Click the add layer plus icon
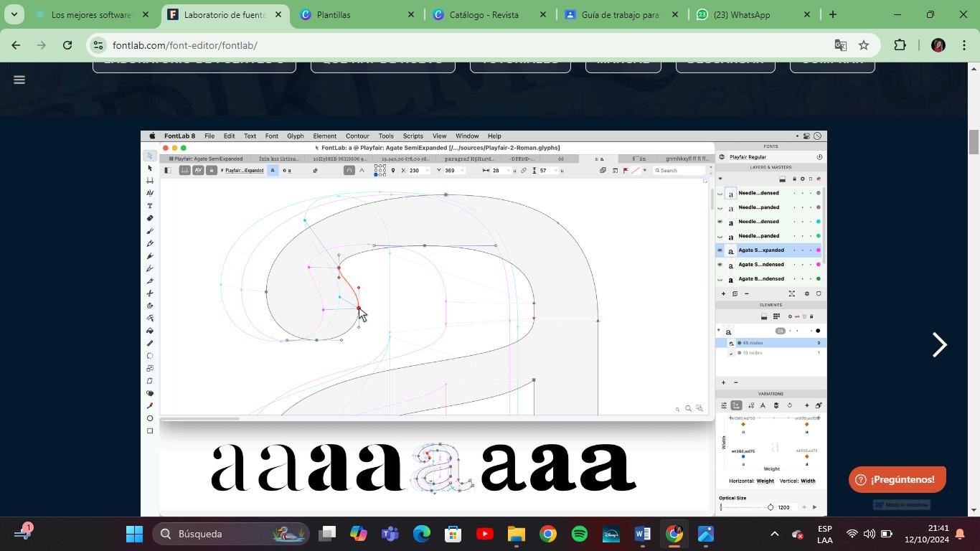This screenshot has height=551, width=980. (723, 293)
